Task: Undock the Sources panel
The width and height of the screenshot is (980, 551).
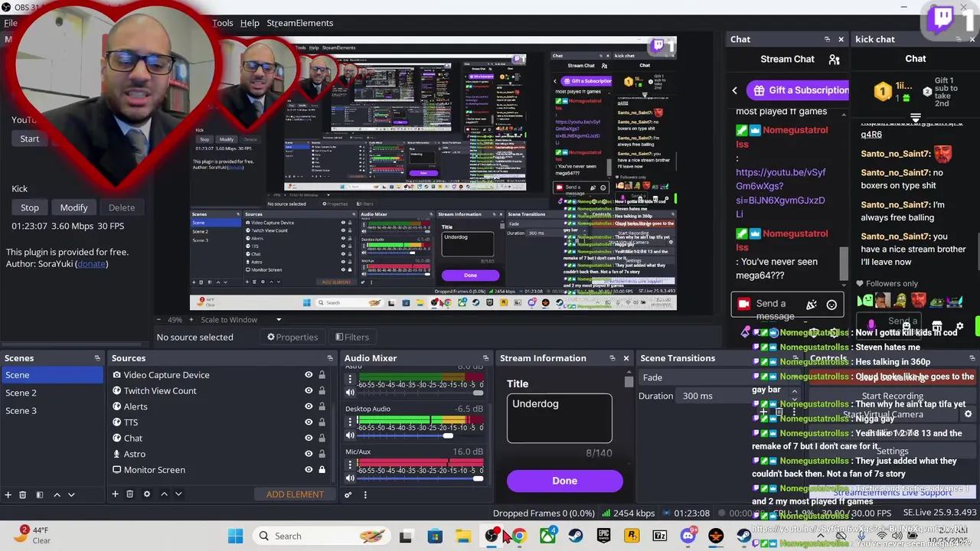Action: [x=330, y=358]
